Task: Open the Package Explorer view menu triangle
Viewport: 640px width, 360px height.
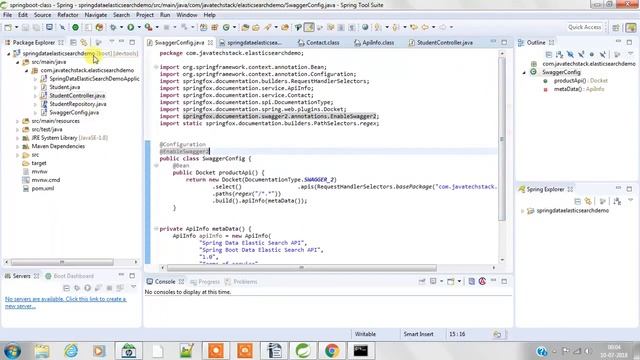Action: coord(111,42)
